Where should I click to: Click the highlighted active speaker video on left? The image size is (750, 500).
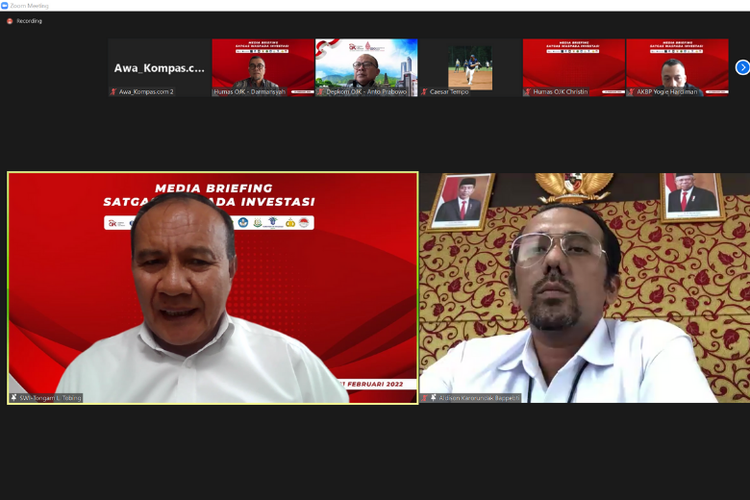tap(213, 288)
